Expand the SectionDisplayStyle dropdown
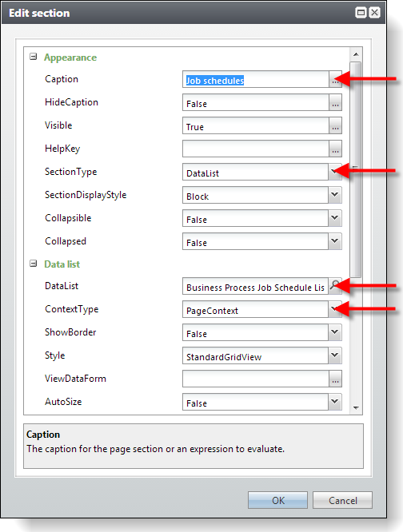This screenshot has height=532, width=403. click(335, 195)
